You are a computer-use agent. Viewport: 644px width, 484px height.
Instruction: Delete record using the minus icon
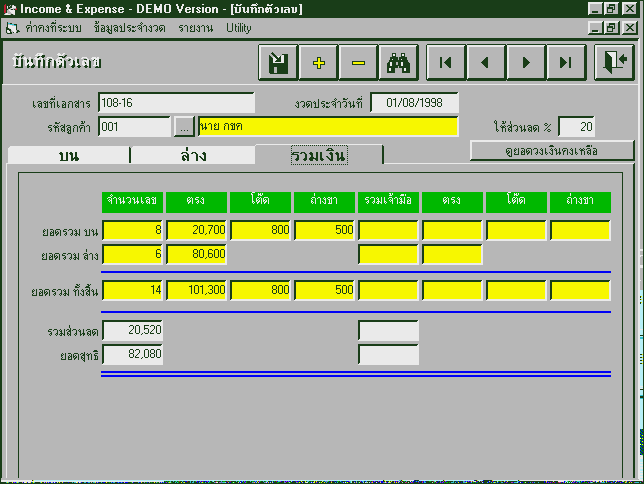pyautogui.click(x=359, y=62)
